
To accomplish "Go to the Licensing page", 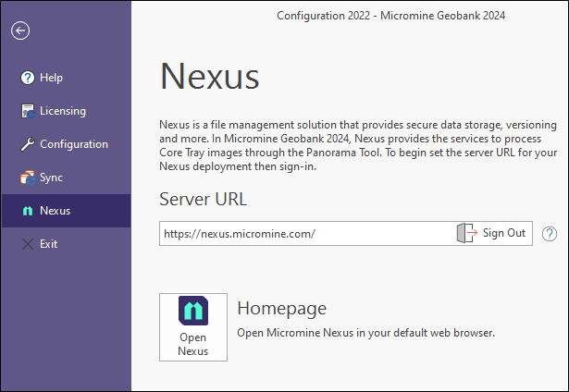I will coord(66,111).
